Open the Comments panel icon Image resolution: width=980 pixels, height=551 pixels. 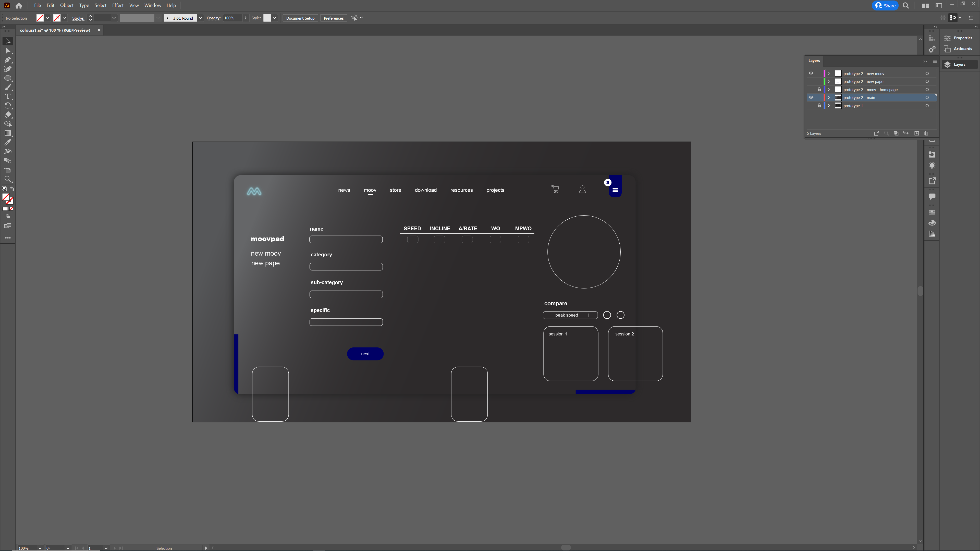tap(932, 197)
